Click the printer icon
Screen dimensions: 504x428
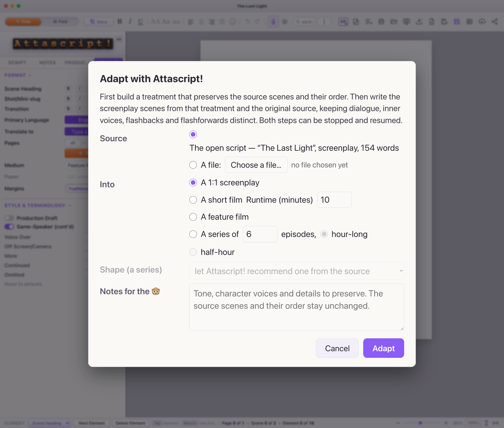point(381,22)
